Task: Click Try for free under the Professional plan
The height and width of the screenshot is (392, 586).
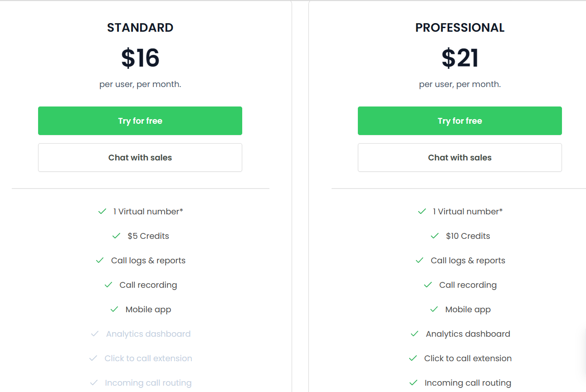Action: coord(459,121)
